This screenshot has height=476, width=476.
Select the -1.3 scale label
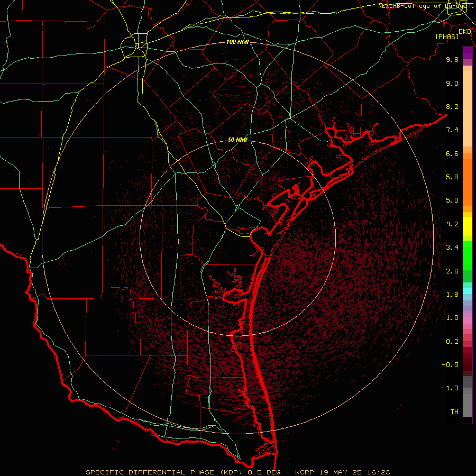click(450, 388)
